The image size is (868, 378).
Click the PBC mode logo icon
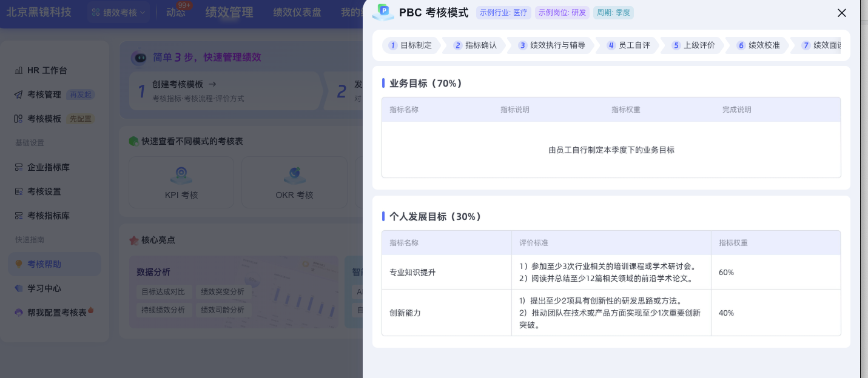(383, 12)
